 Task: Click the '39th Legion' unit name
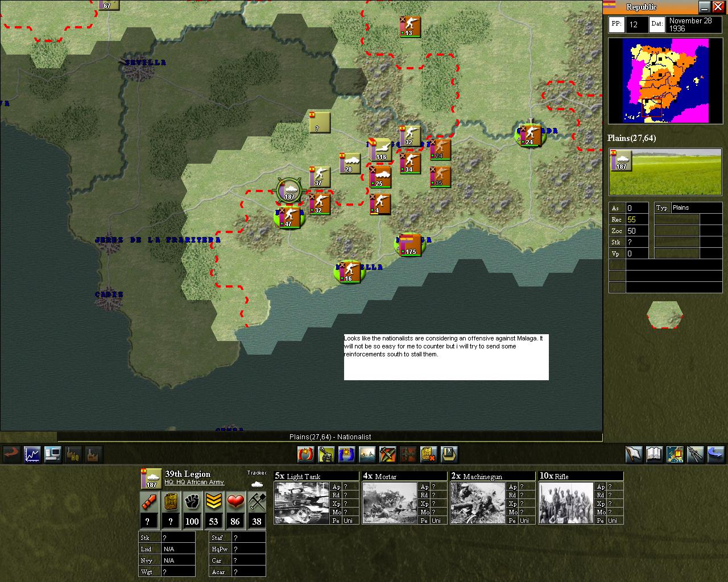(188, 474)
